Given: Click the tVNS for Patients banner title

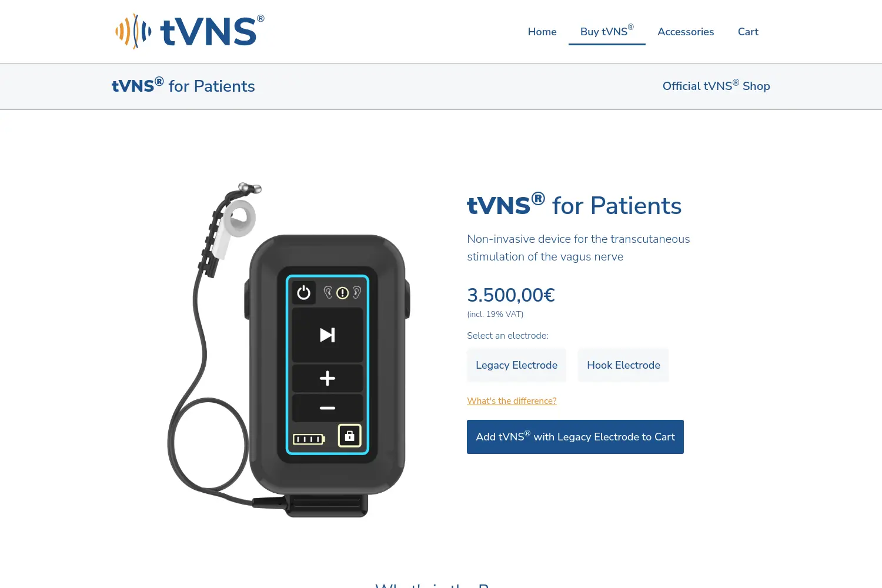Looking at the screenshot, I should [x=183, y=86].
